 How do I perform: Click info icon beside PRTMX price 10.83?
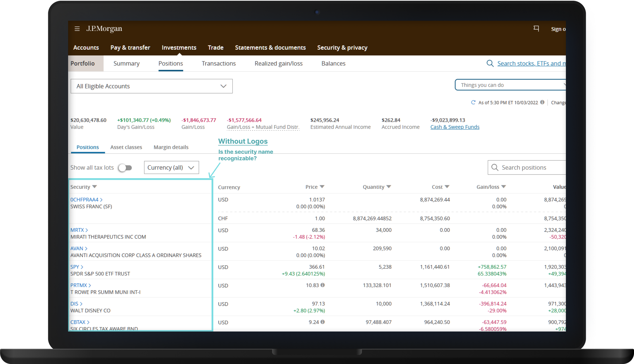click(x=323, y=285)
